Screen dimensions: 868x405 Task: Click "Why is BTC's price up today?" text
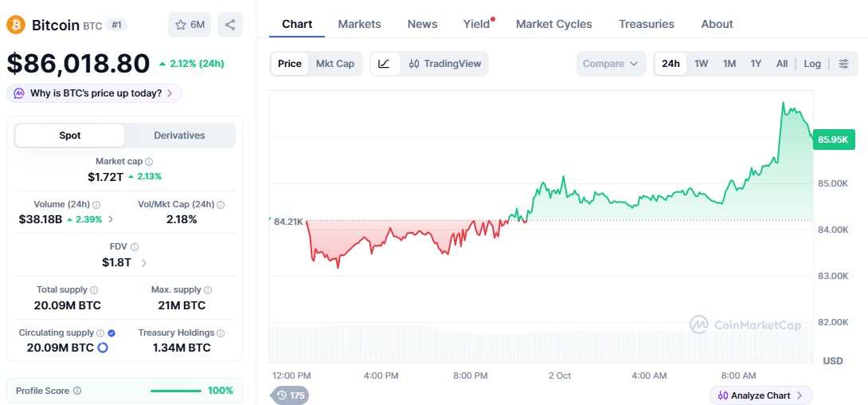coord(96,93)
